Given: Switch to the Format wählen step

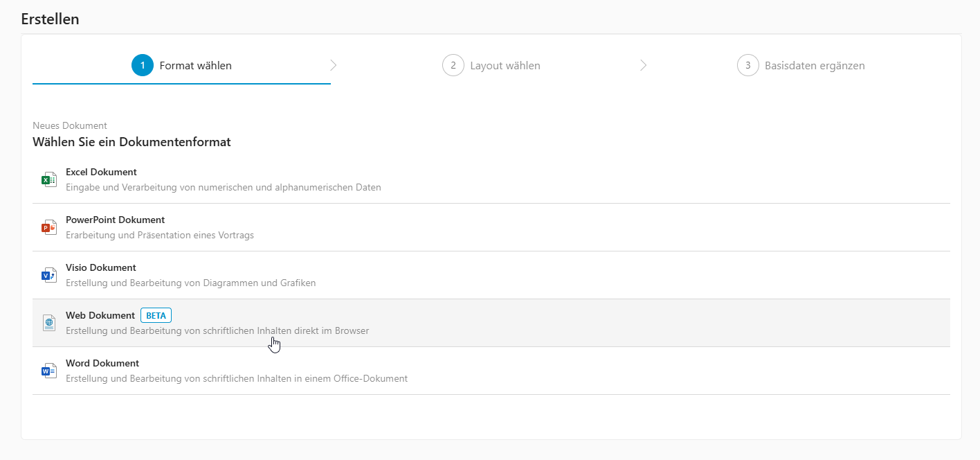Looking at the screenshot, I should (195, 66).
